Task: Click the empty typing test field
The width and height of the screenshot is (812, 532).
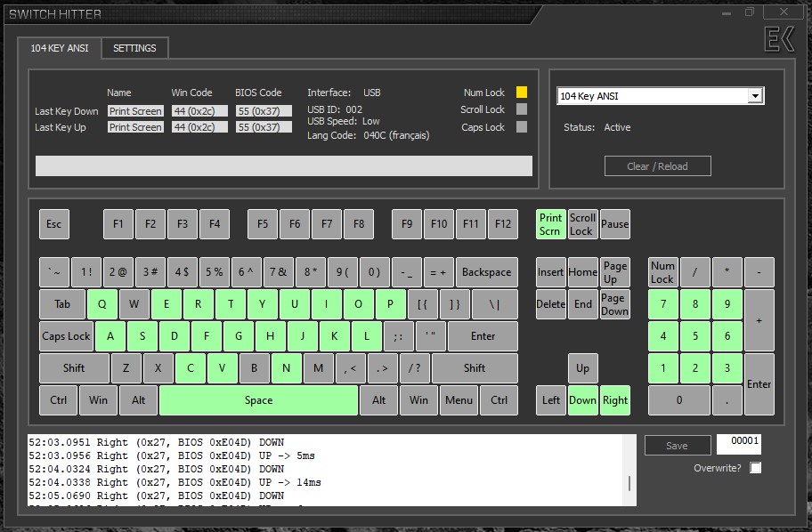Action: pyautogui.click(x=284, y=165)
